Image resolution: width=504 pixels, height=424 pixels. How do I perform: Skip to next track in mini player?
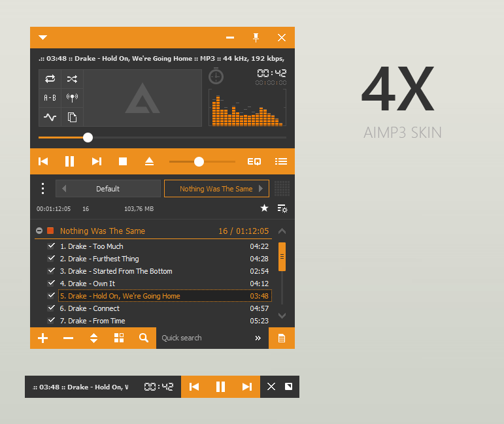pyautogui.click(x=247, y=387)
